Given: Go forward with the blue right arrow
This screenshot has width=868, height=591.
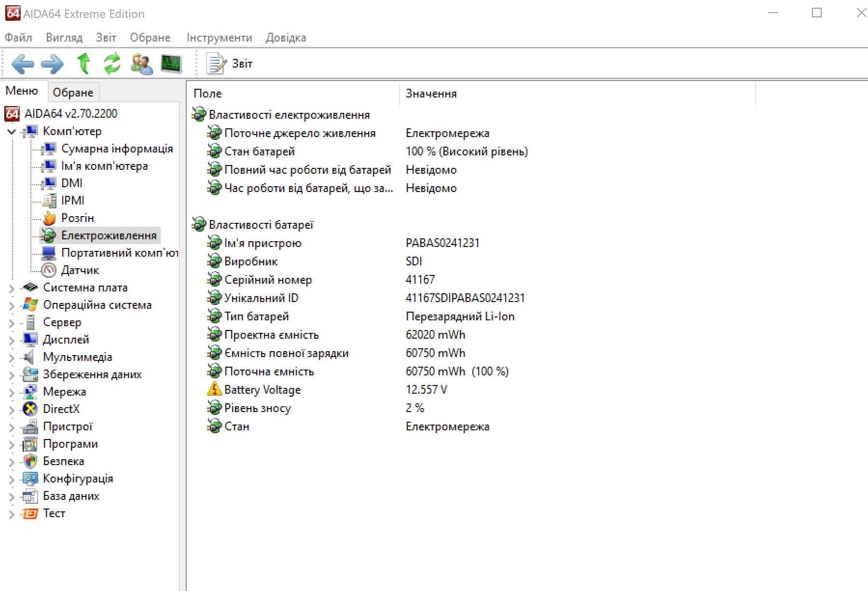Looking at the screenshot, I should pos(52,64).
